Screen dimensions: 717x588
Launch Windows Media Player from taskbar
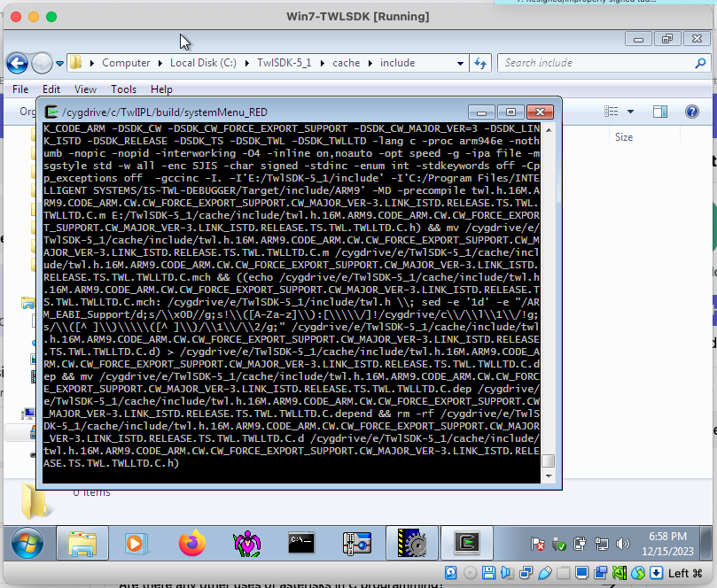[136, 543]
